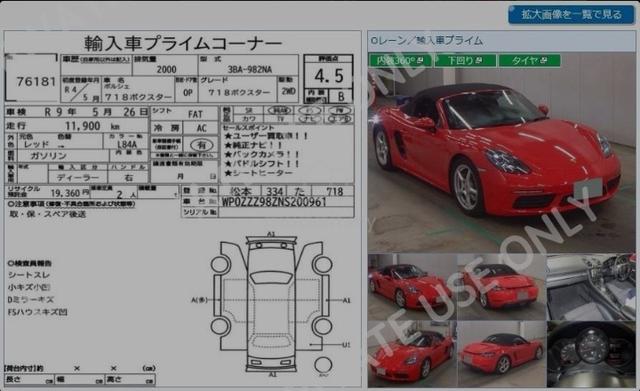Click the Oレーン／輸入車プライム header
The image size is (640, 391).
coord(427,40)
